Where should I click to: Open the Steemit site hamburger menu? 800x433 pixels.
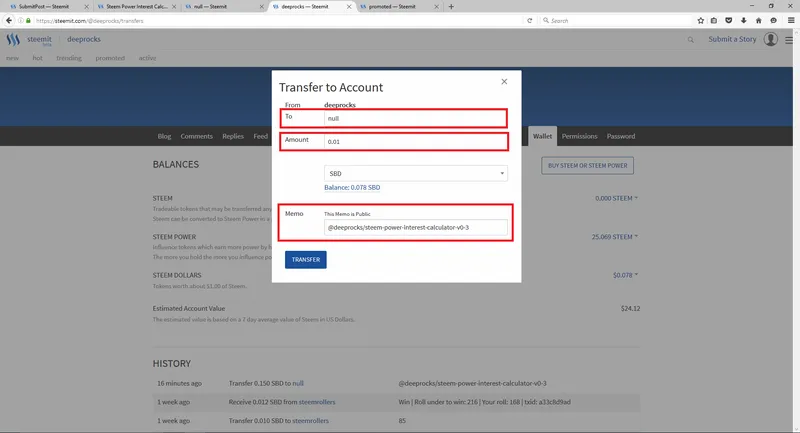tap(789, 40)
